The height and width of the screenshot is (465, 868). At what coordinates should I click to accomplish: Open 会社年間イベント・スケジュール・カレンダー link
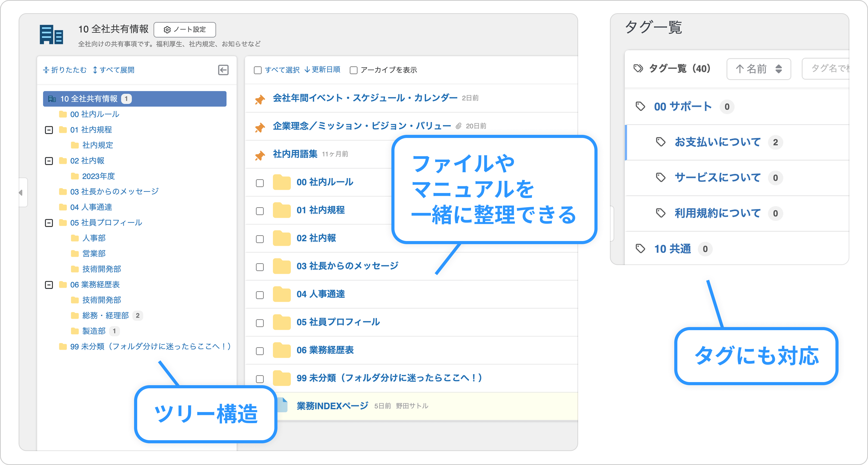(365, 98)
